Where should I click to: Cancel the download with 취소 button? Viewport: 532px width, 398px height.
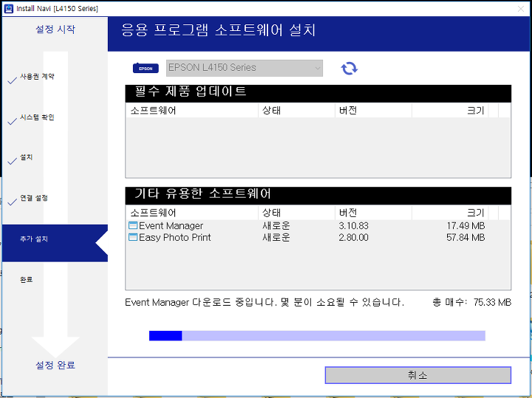(x=418, y=375)
